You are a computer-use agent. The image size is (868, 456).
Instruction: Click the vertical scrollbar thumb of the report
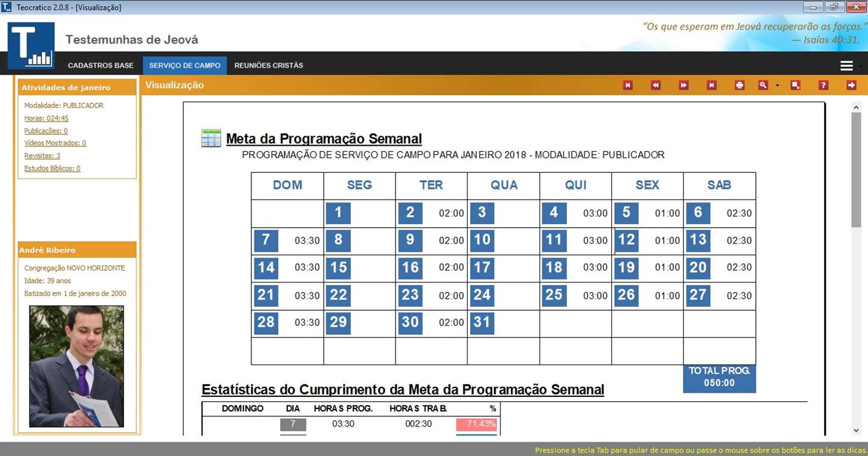(856, 169)
